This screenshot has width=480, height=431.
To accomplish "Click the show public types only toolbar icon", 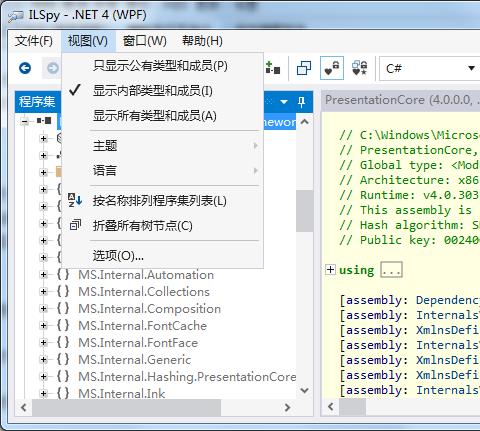I will pos(304,68).
